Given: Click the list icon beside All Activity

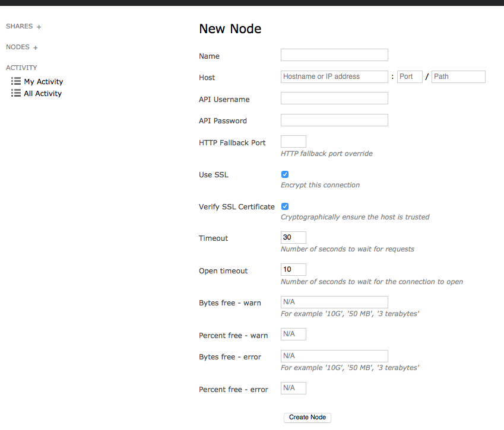Looking at the screenshot, I should coord(16,93).
